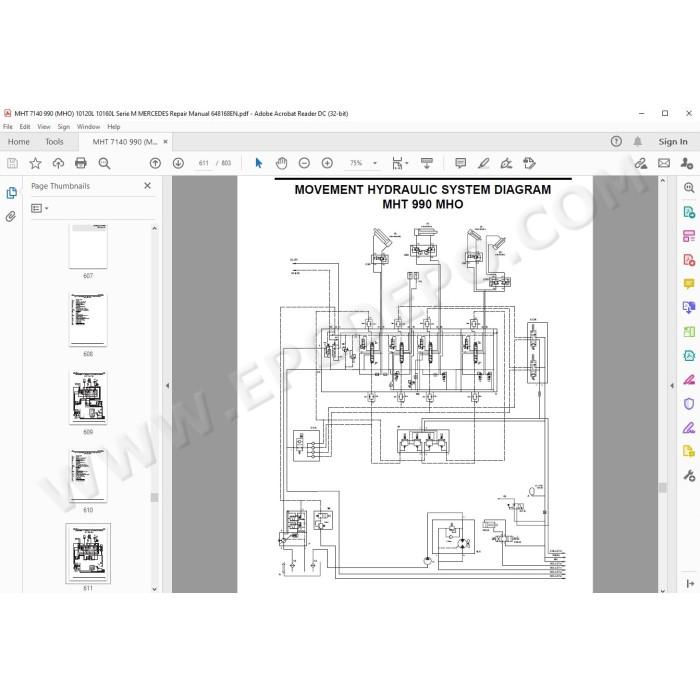Click the Save file icon
The image size is (700, 700).
click(x=12, y=163)
